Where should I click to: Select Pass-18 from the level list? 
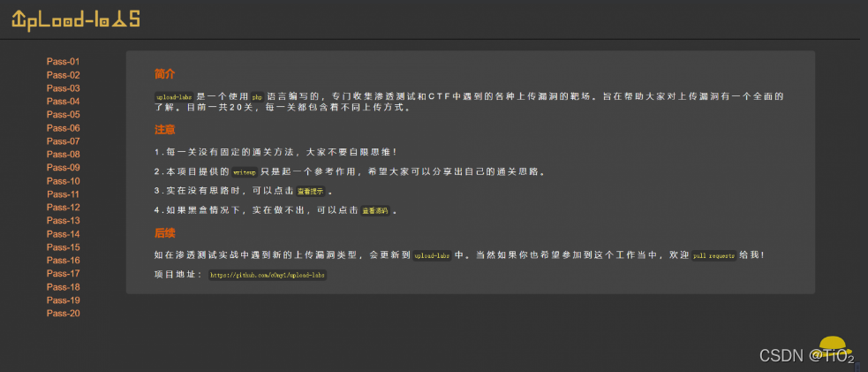(x=63, y=287)
